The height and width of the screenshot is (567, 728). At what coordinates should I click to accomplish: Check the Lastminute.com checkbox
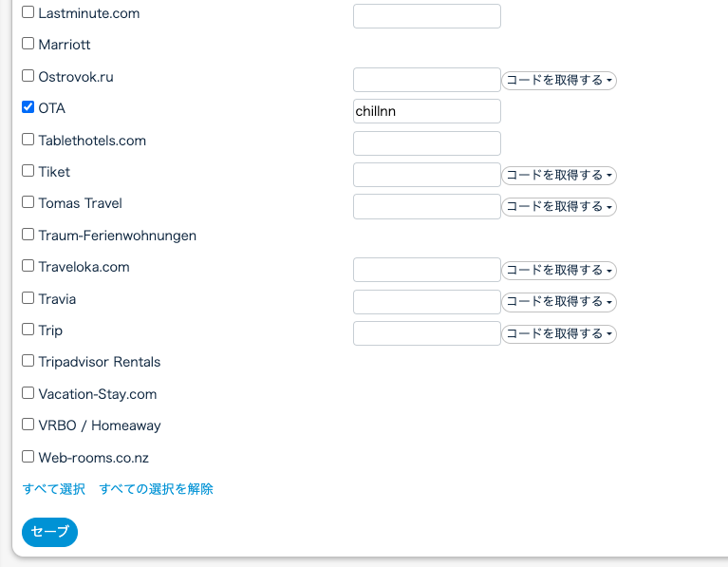(x=28, y=13)
